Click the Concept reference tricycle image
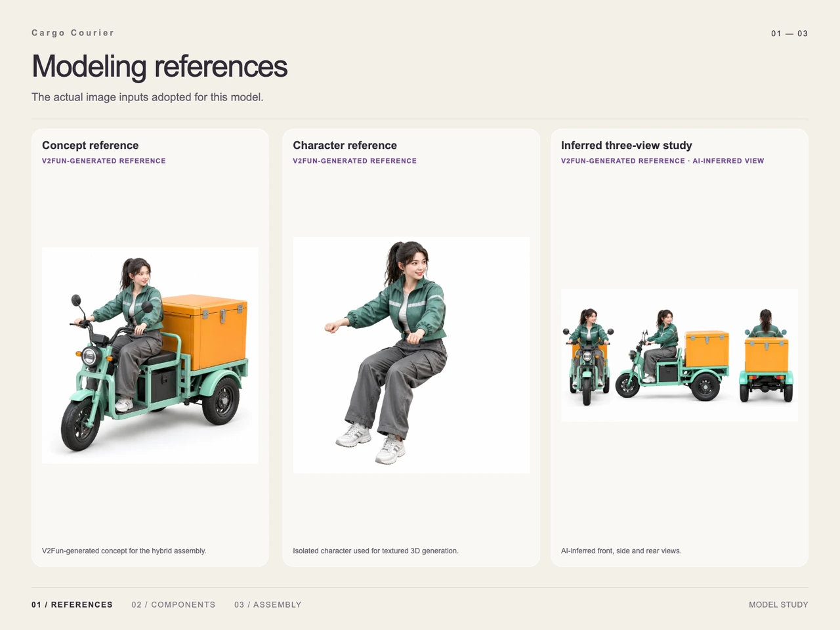 tap(150, 356)
